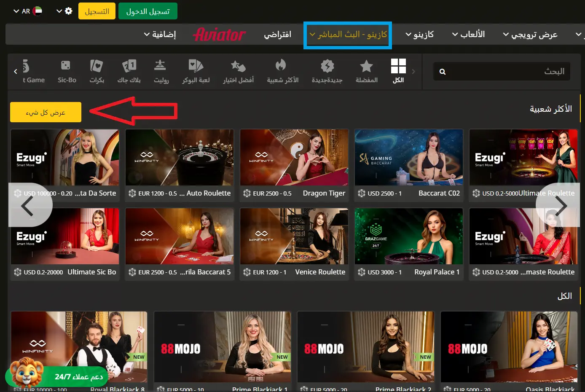Expand the AR language dropdown
Viewport: 585px width, 392px height.
pos(27,11)
